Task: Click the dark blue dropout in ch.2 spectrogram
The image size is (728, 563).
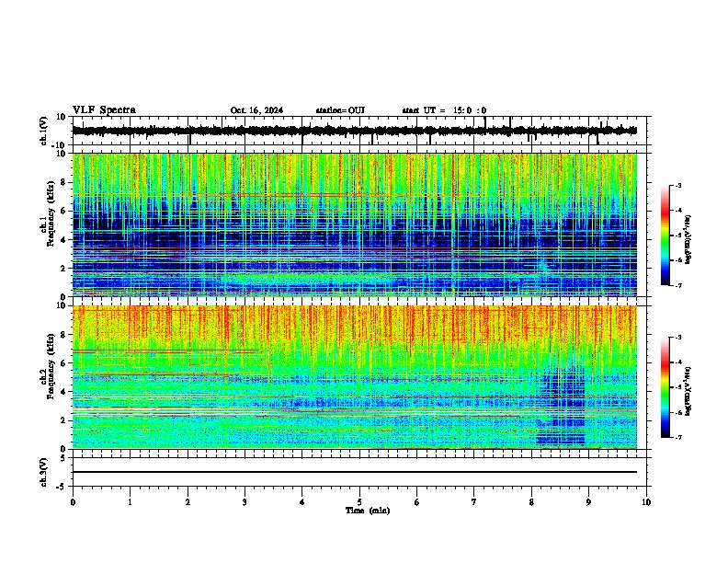Action: (x=561, y=407)
